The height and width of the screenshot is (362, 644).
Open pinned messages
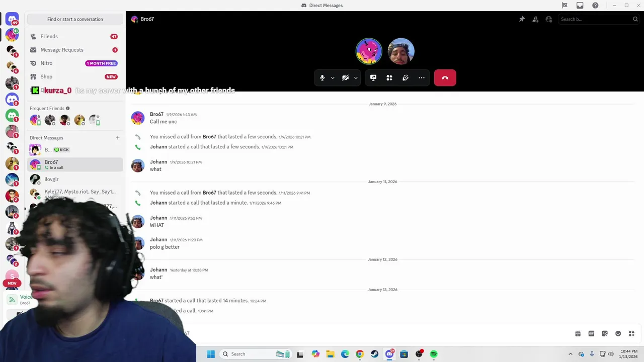pos(522,19)
